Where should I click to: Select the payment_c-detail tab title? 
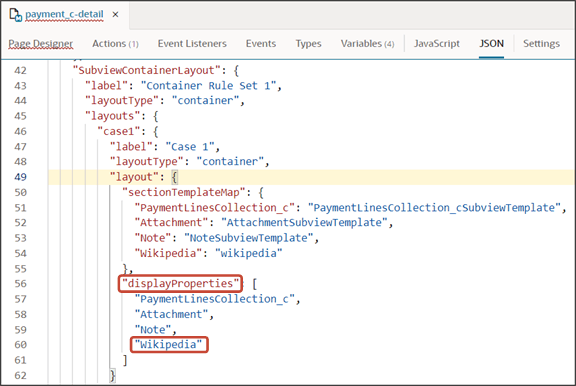[64, 14]
